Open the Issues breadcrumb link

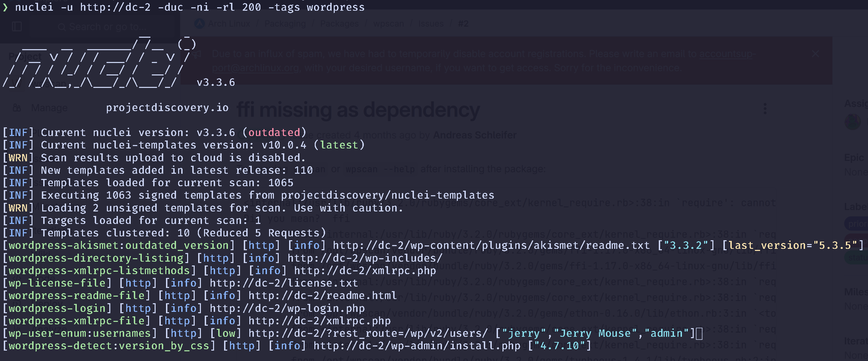pyautogui.click(x=431, y=24)
